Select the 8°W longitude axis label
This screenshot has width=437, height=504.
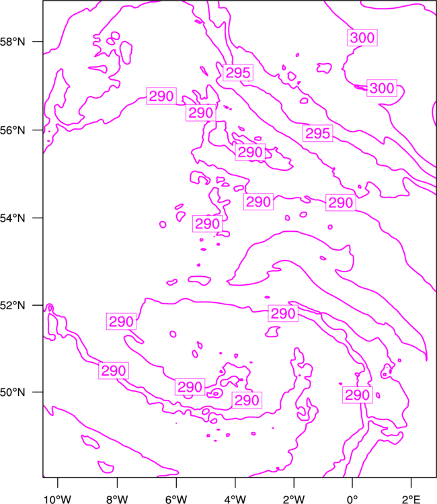(x=117, y=499)
